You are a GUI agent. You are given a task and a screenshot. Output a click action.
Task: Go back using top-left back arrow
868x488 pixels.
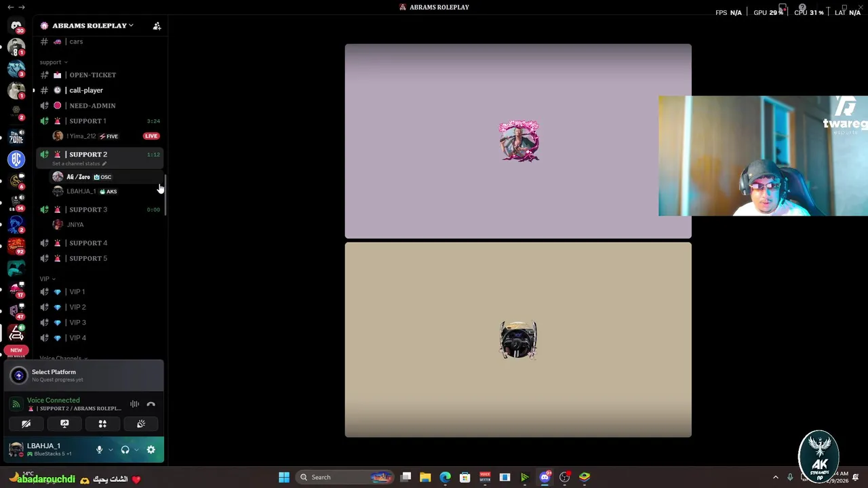tap(10, 7)
